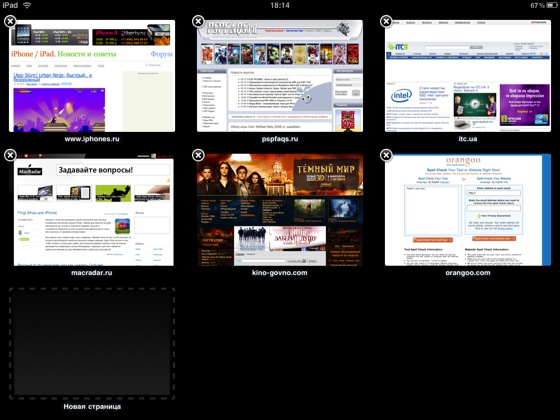The height and width of the screenshot is (420, 560).
Task: Click the kino-govno.com title text
Action: pyautogui.click(x=280, y=273)
